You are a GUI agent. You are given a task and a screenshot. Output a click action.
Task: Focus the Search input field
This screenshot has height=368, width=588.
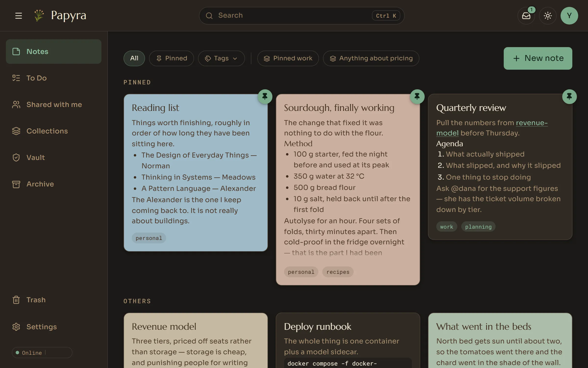pyautogui.click(x=301, y=16)
